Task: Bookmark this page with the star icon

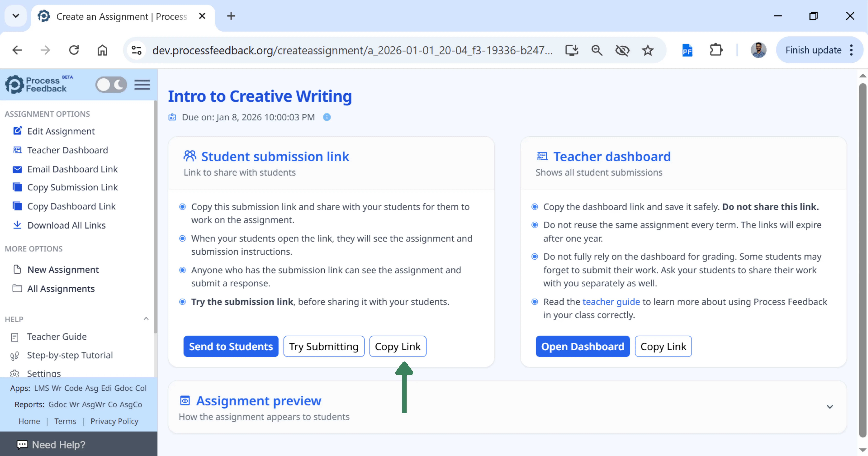Action: (647, 51)
